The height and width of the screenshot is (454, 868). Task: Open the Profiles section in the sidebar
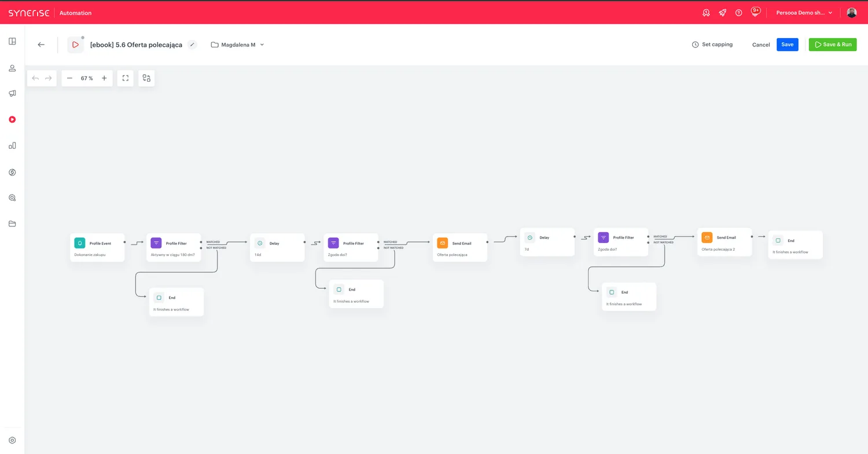pos(12,68)
